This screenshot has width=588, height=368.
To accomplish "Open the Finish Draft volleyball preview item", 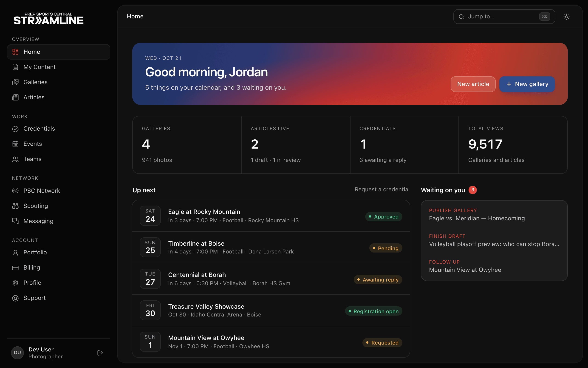I will coord(494,241).
